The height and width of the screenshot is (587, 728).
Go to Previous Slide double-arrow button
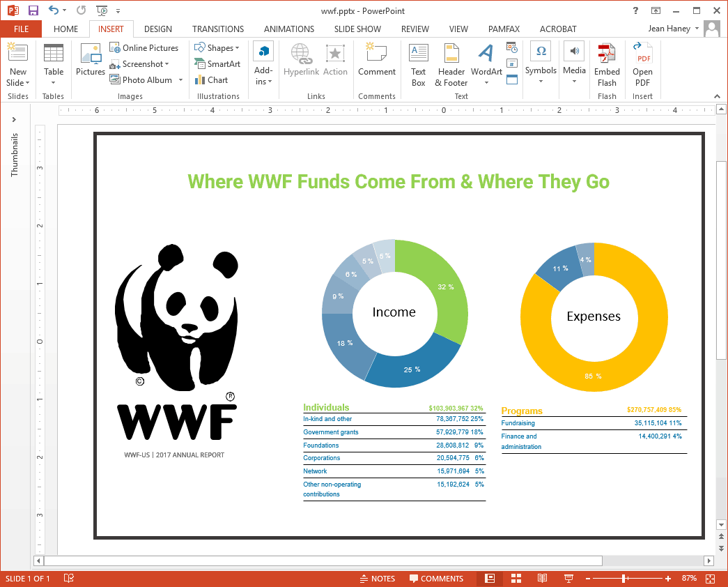click(x=721, y=536)
